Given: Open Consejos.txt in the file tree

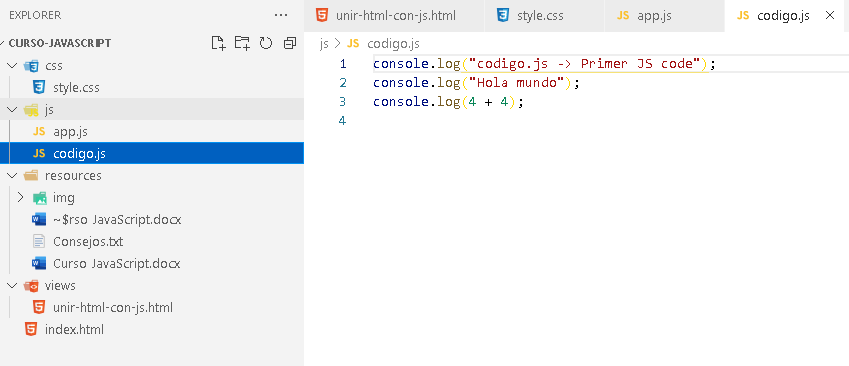Looking at the screenshot, I should tap(152, 241).
